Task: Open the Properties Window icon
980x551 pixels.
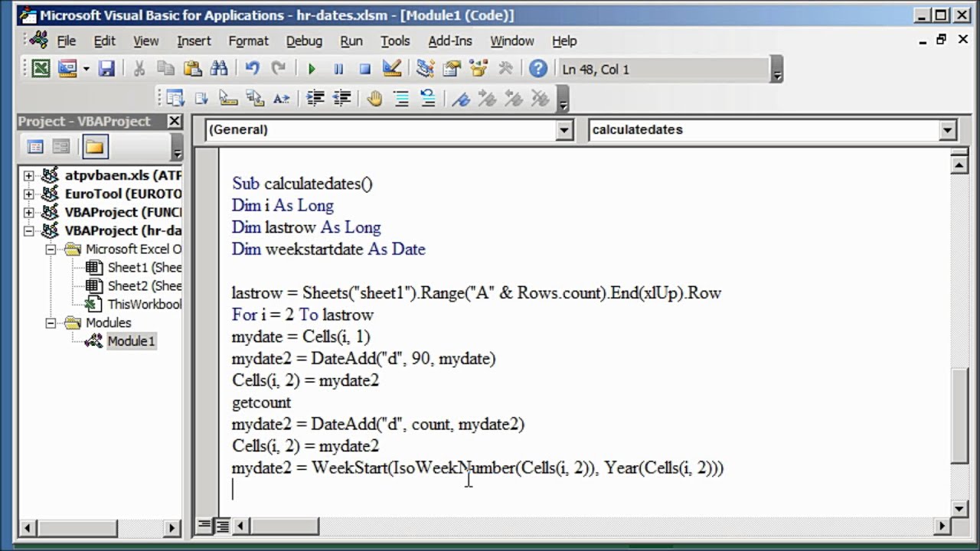Action: coord(452,69)
